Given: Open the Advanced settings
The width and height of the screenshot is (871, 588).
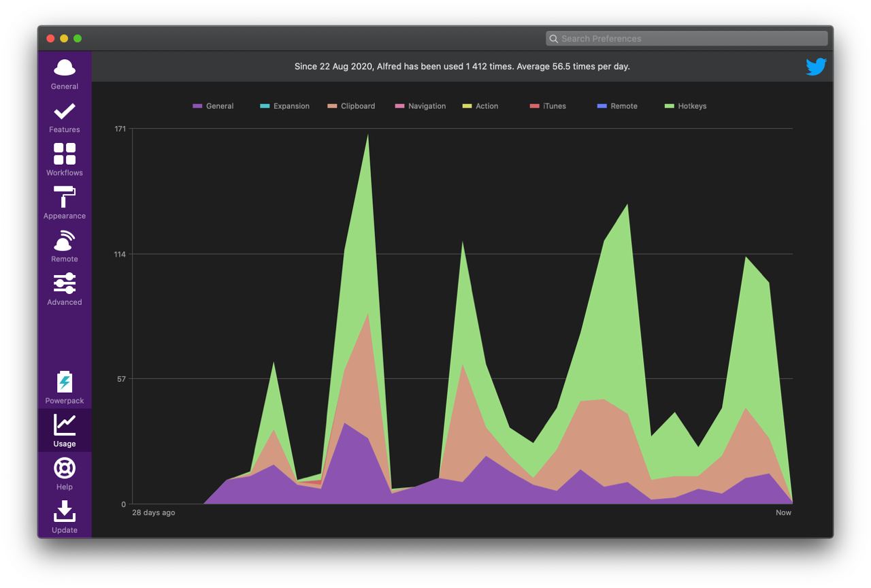Looking at the screenshot, I should 65,290.
